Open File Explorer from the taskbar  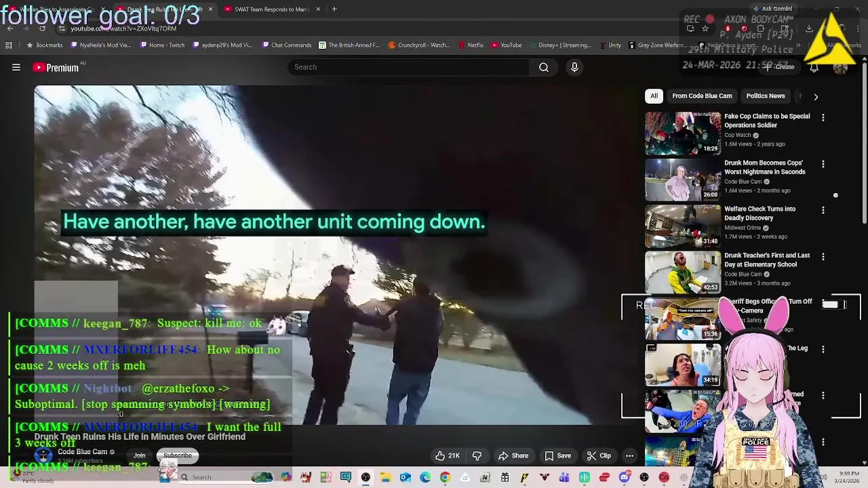click(x=385, y=477)
